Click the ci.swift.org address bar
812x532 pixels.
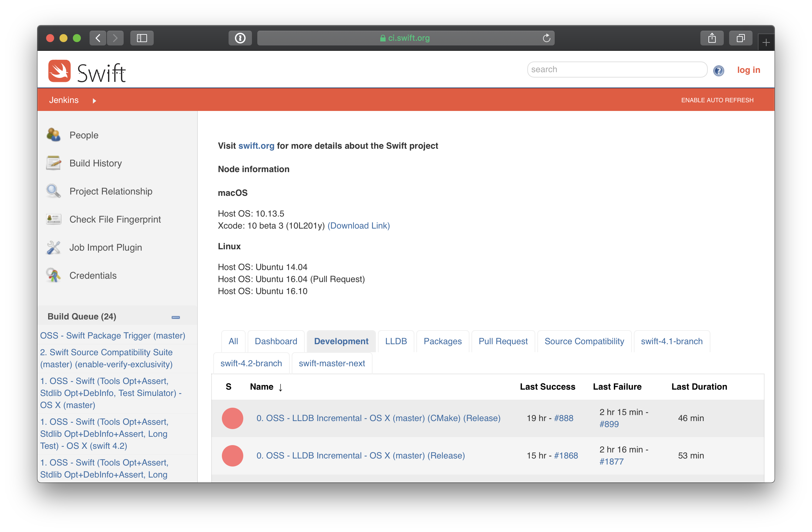tap(406, 38)
